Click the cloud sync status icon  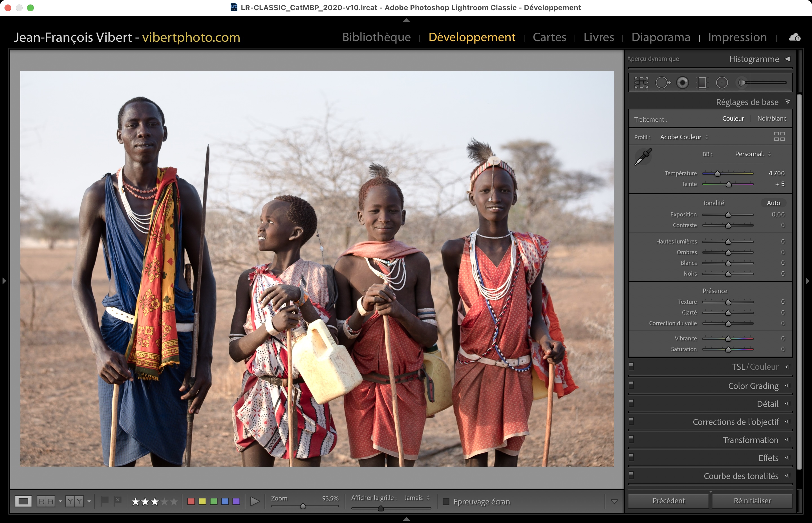[794, 37]
